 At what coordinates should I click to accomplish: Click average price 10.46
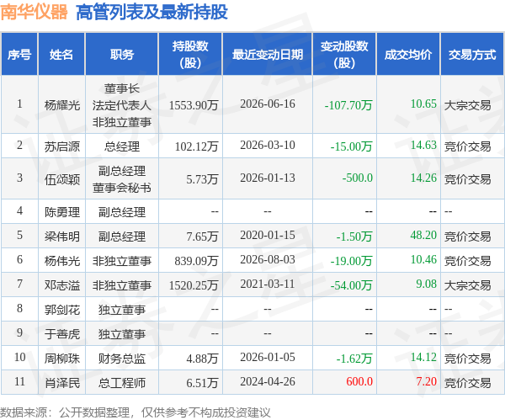[x=423, y=259]
